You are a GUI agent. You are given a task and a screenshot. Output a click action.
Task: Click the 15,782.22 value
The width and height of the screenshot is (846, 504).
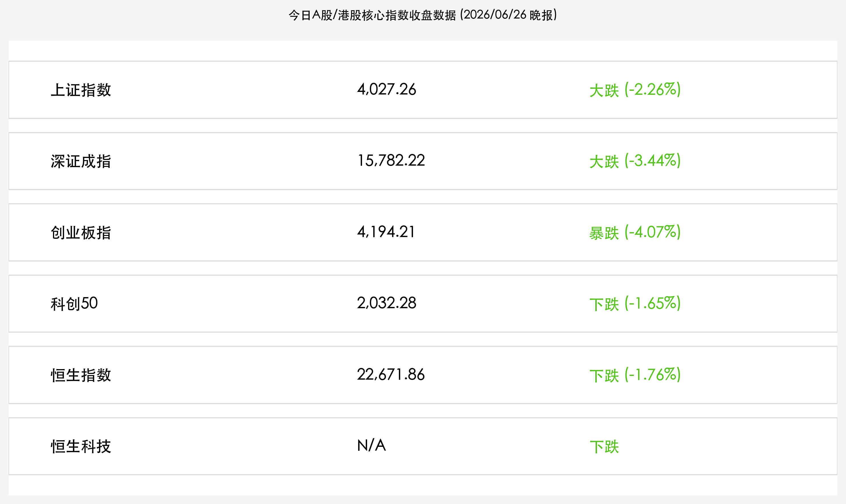tap(391, 161)
